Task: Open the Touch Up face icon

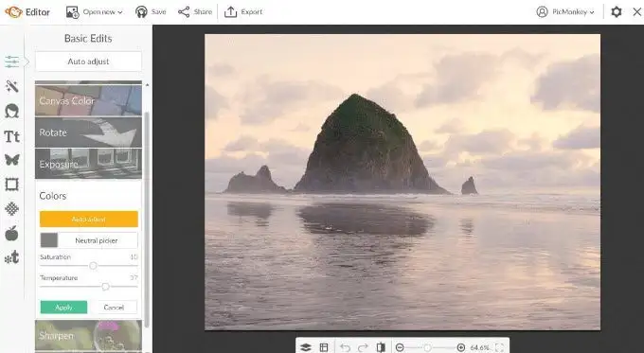Action: (x=12, y=111)
